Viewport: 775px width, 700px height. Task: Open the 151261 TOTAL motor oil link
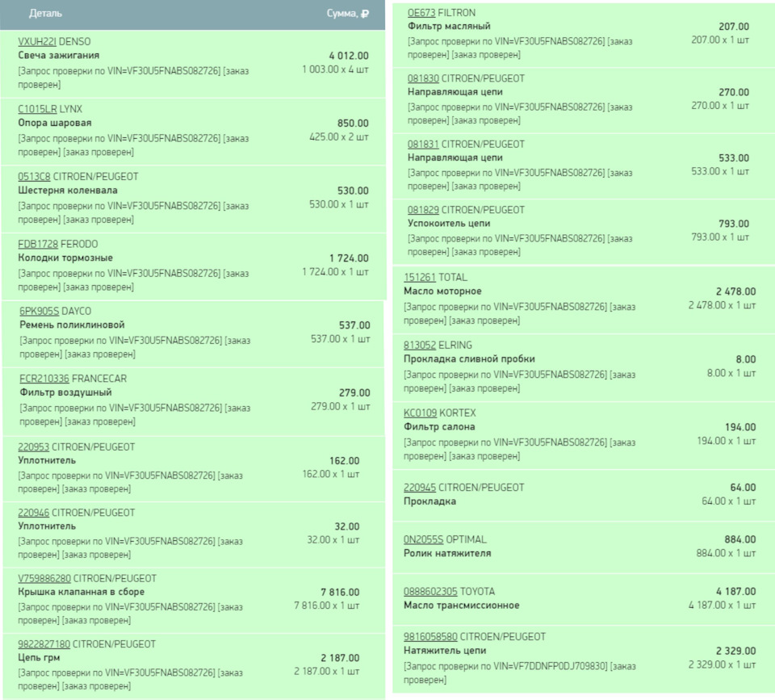(420, 277)
